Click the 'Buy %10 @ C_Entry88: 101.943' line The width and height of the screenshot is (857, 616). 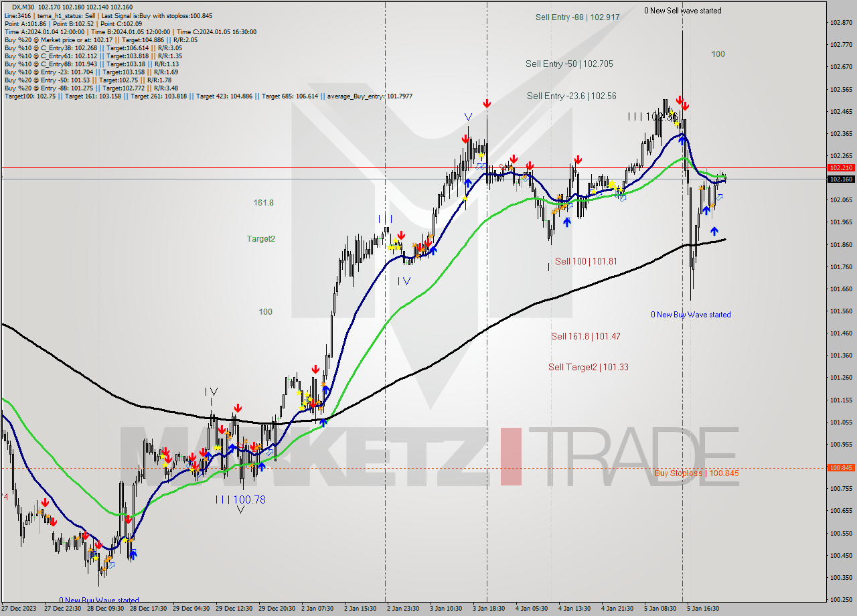coord(92,64)
